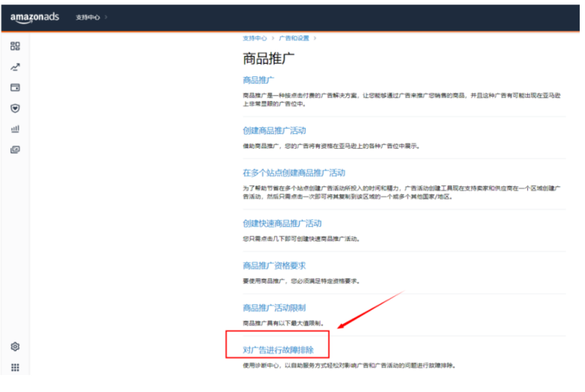Go to 广告和设置 breadcrumb link
The image size is (585, 392).
tap(294, 38)
